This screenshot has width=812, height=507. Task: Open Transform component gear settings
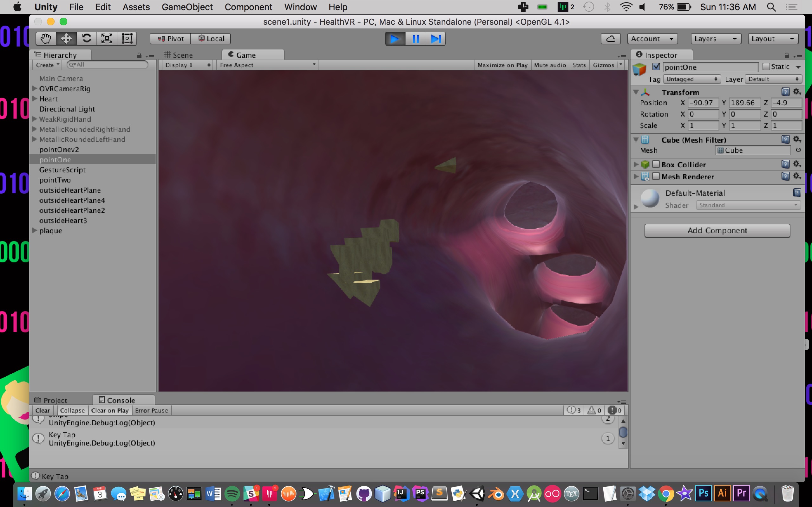[797, 92]
